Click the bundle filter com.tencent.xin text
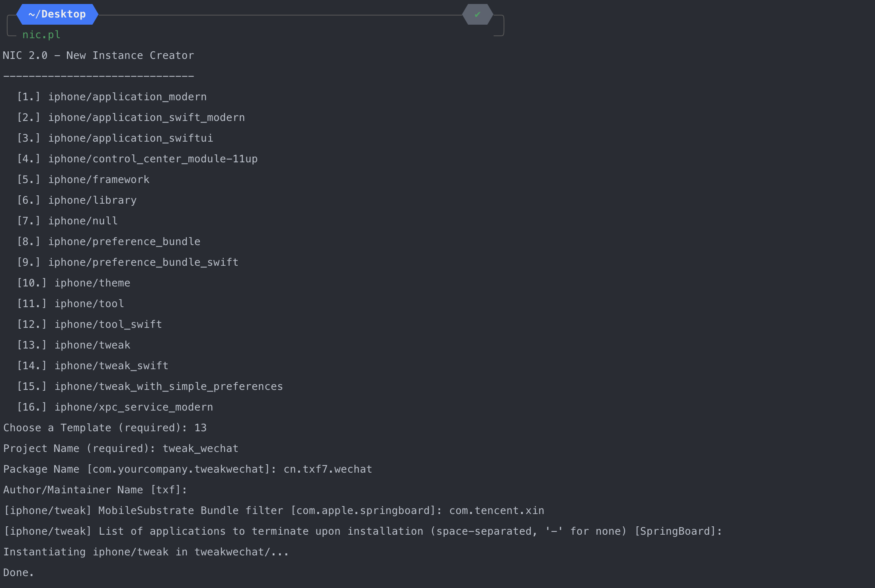The height and width of the screenshot is (588, 875). pyautogui.click(x=497, y=510)
